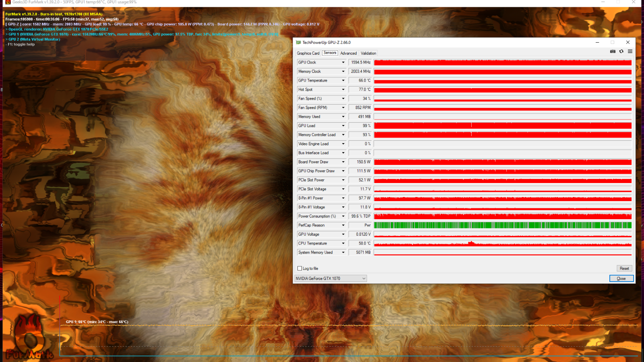Close the GPU-Z window with X
Viewport: 644px width, 362px height.
pyautogui.click(x=627, y=42)
